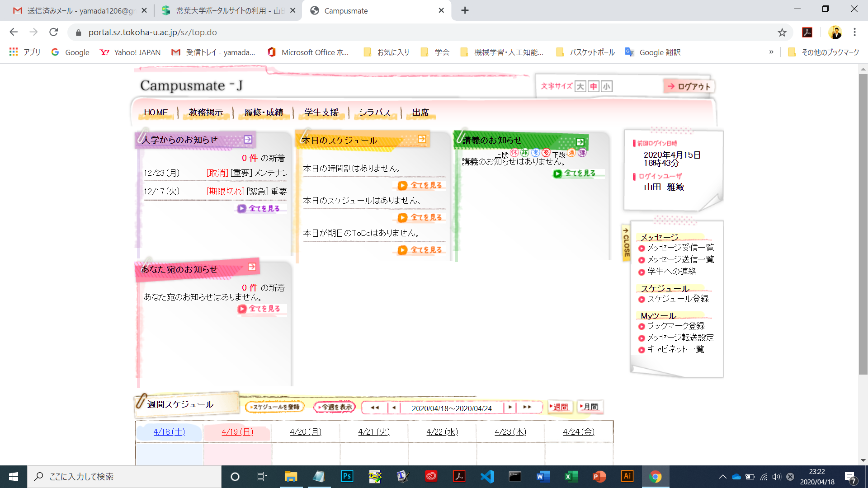Jump forward with double right arrows
Screen dimensions: 868x488
[x=527, y=407]
